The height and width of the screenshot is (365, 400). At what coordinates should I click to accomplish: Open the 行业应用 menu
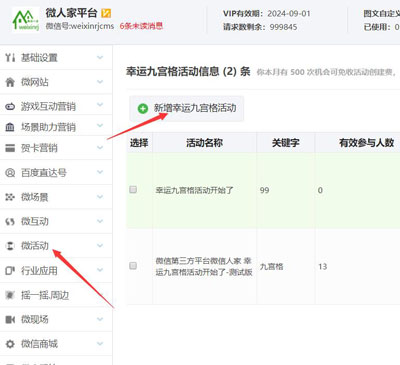coord(56,270)
